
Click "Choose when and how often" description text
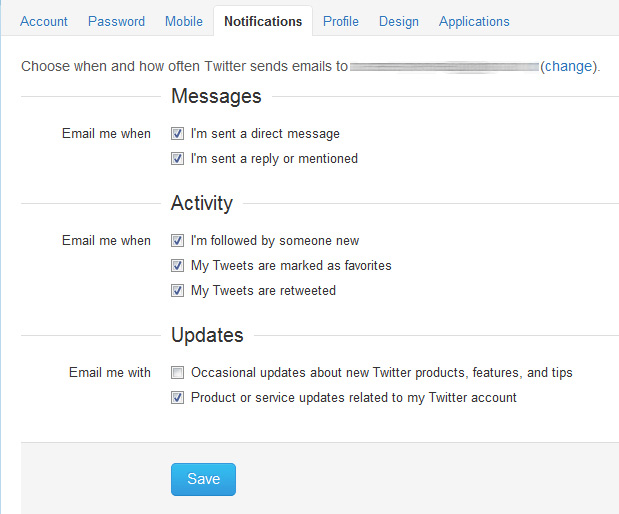click(x=184, y=66)
